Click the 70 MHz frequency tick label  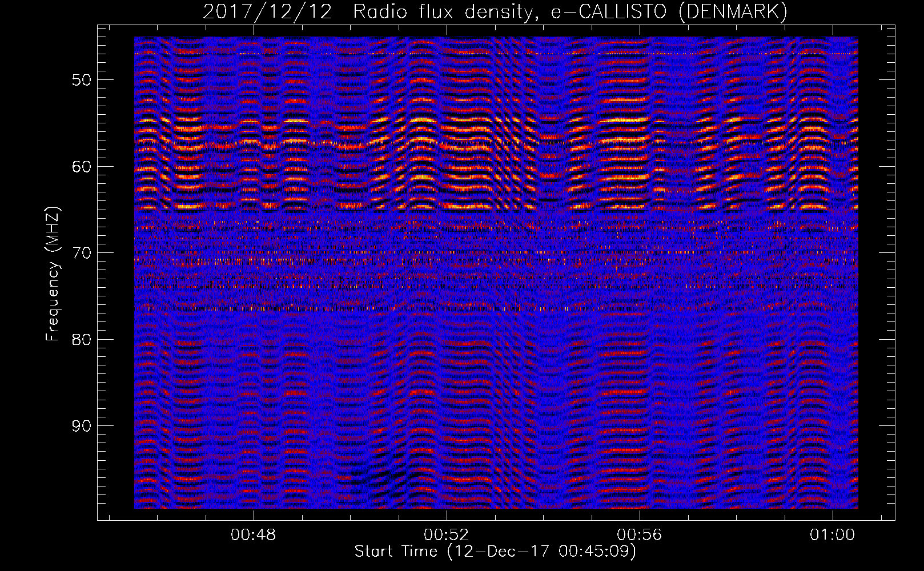click(x=81, y=253)
